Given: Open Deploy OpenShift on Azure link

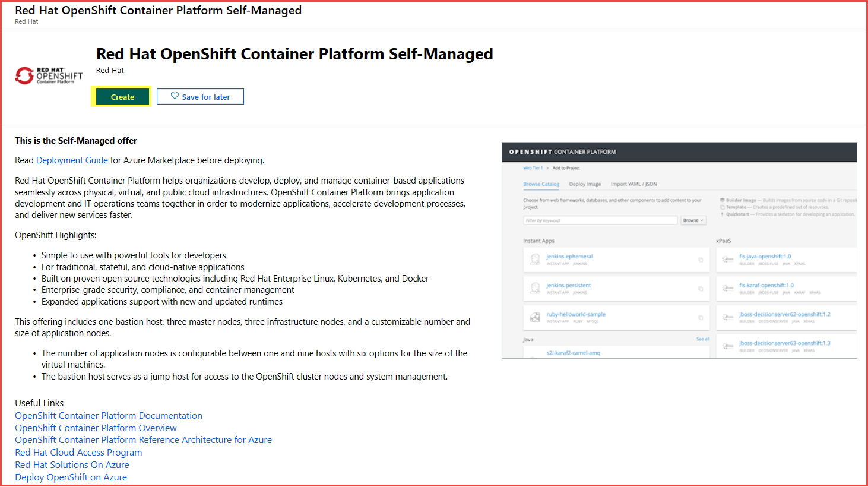Looking at the screenshot, I should point(71,477).
